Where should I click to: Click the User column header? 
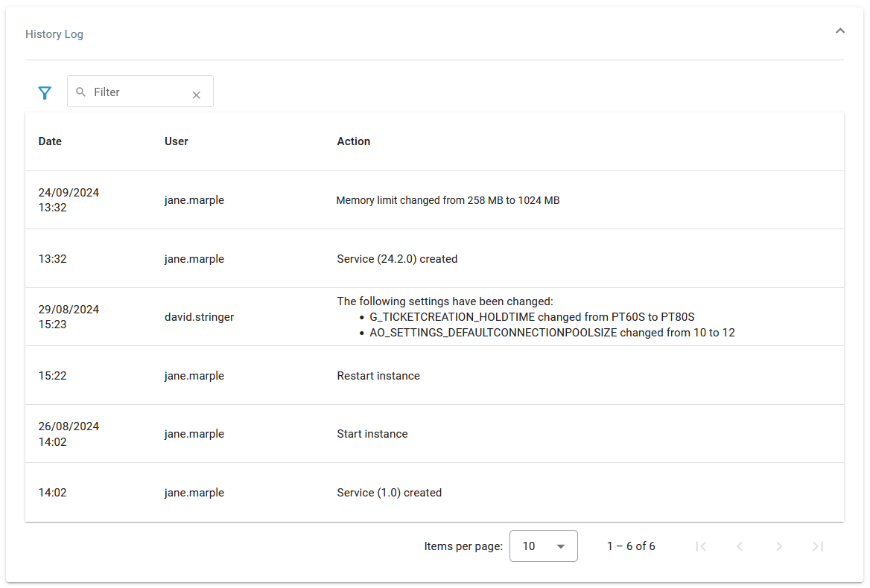pos(177,141)
